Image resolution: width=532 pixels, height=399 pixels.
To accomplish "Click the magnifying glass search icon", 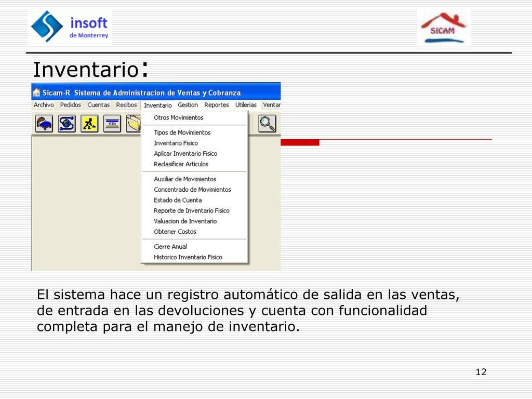I will coord(268,123).
